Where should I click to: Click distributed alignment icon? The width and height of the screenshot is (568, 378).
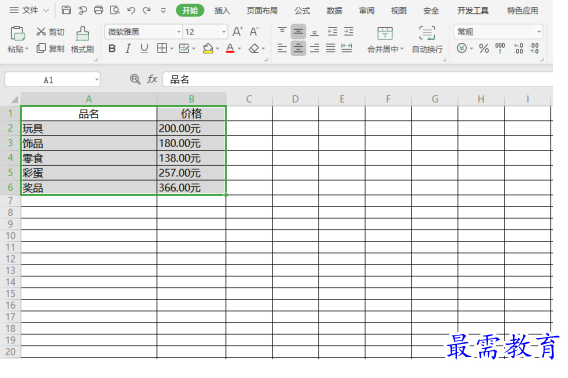pos(347,48)
